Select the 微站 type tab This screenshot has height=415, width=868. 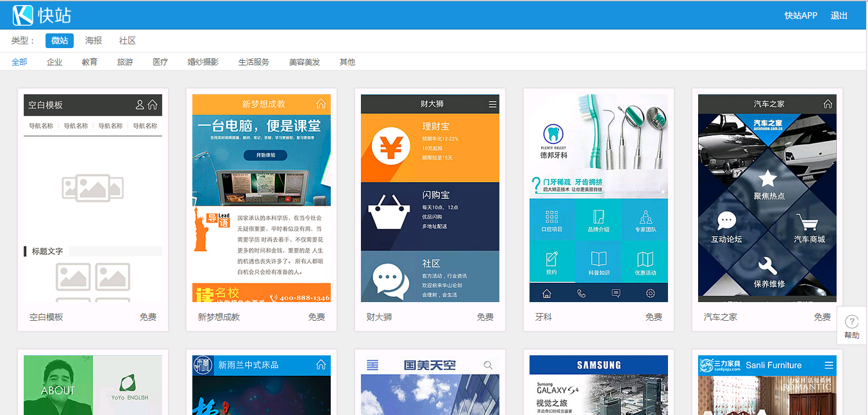click(x=60, y=40)
